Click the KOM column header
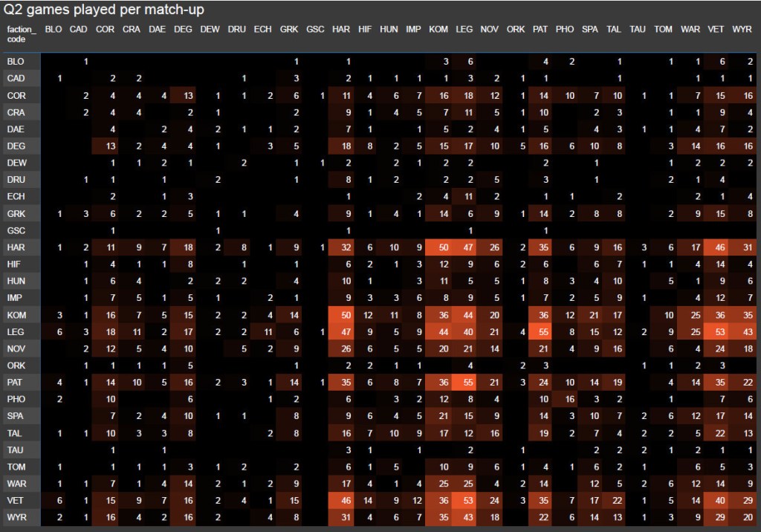761x532 pixels. 438,30
